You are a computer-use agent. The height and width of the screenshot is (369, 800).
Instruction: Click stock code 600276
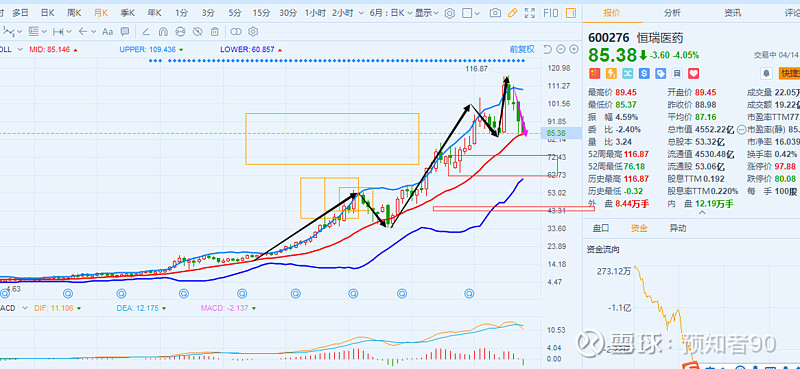(609, 38)
